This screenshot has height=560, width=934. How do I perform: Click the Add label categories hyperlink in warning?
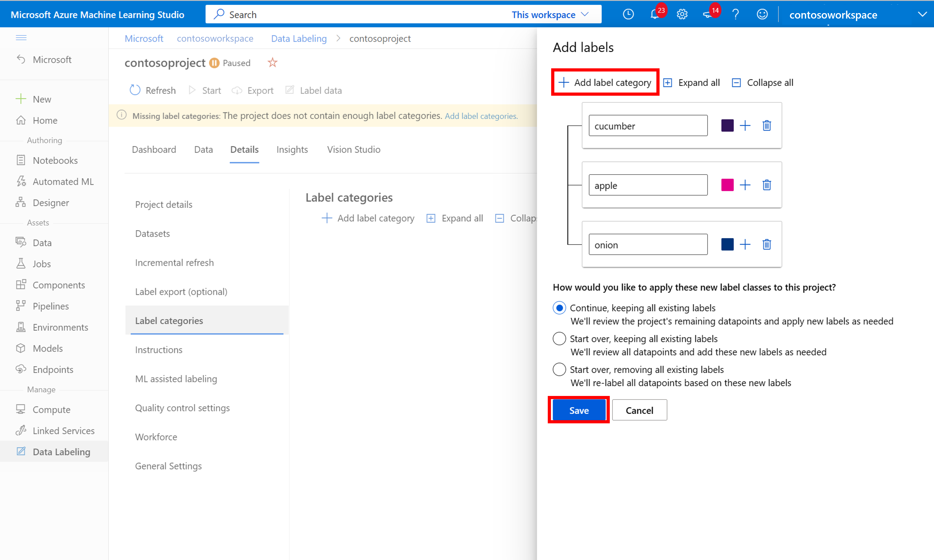pyautogui.click(x=481, y=116)
